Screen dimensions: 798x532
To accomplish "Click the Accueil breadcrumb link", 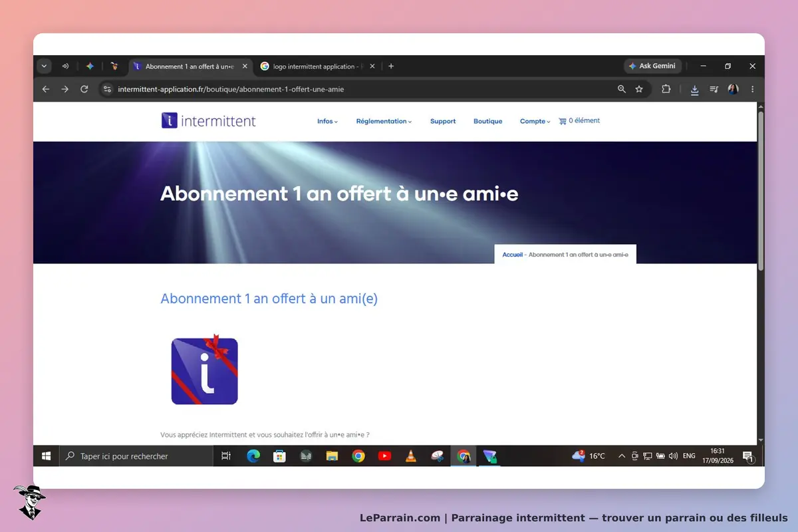I will click(x=512, y=255).
